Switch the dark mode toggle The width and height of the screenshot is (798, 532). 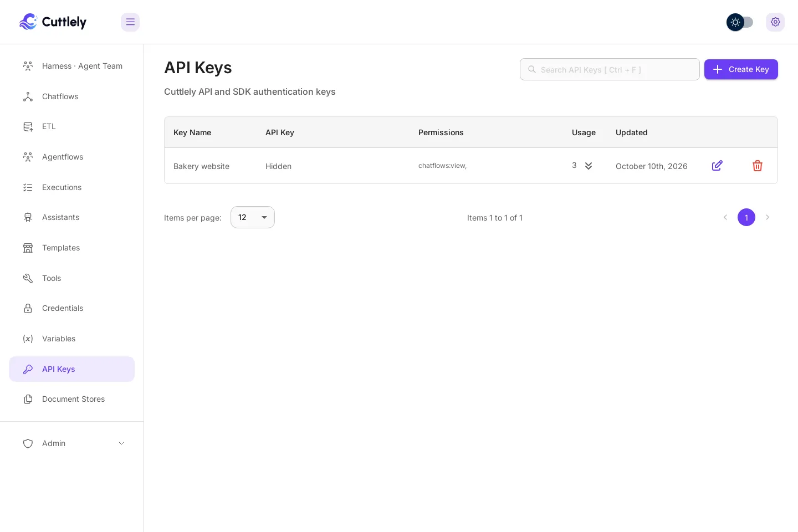(x=740, y=22)
